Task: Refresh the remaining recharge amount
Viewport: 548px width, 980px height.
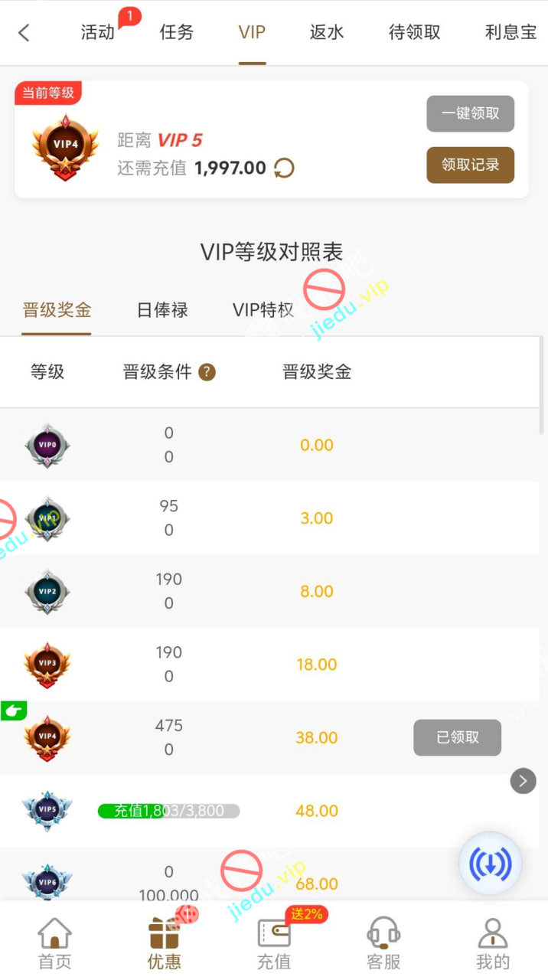Action: click(x=284, y=168)
